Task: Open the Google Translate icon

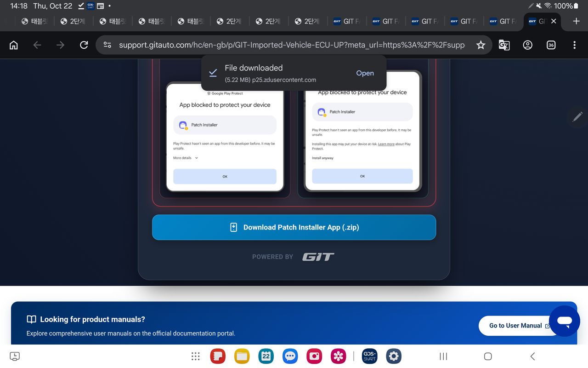Action: (x=504, y=45)
